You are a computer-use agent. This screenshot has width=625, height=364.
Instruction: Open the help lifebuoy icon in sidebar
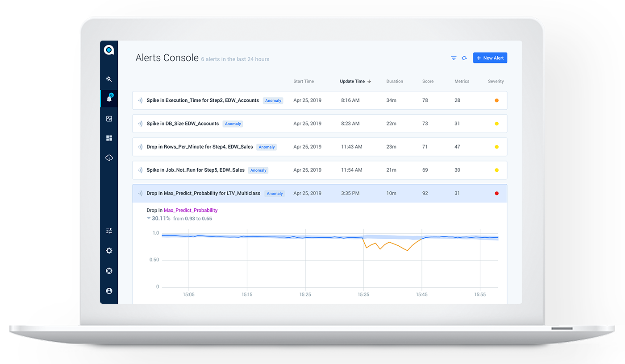109,271
